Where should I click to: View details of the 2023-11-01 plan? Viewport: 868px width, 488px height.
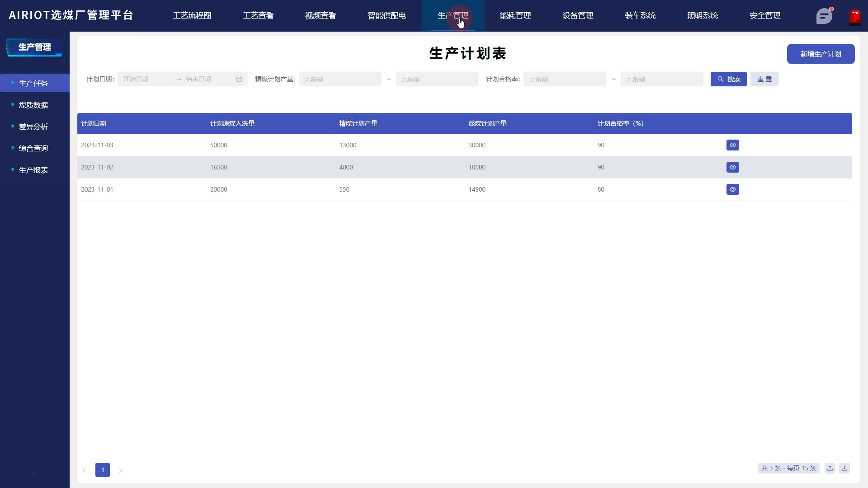732,189
